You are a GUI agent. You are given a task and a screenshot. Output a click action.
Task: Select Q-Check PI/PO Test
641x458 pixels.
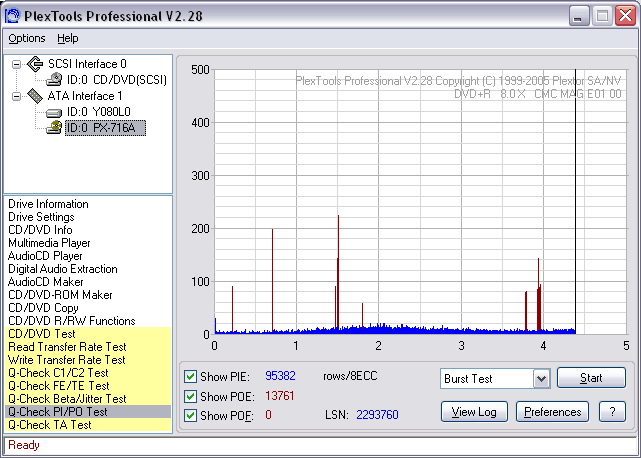[x=88, y=412]
